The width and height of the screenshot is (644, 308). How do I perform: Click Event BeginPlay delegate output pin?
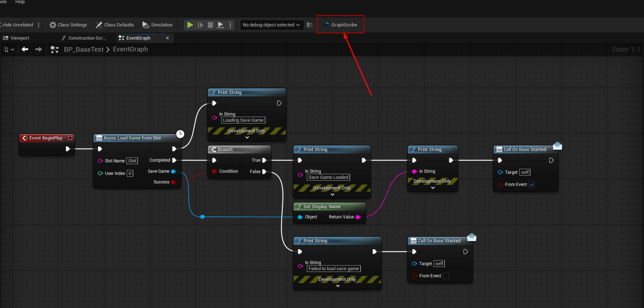70,138
